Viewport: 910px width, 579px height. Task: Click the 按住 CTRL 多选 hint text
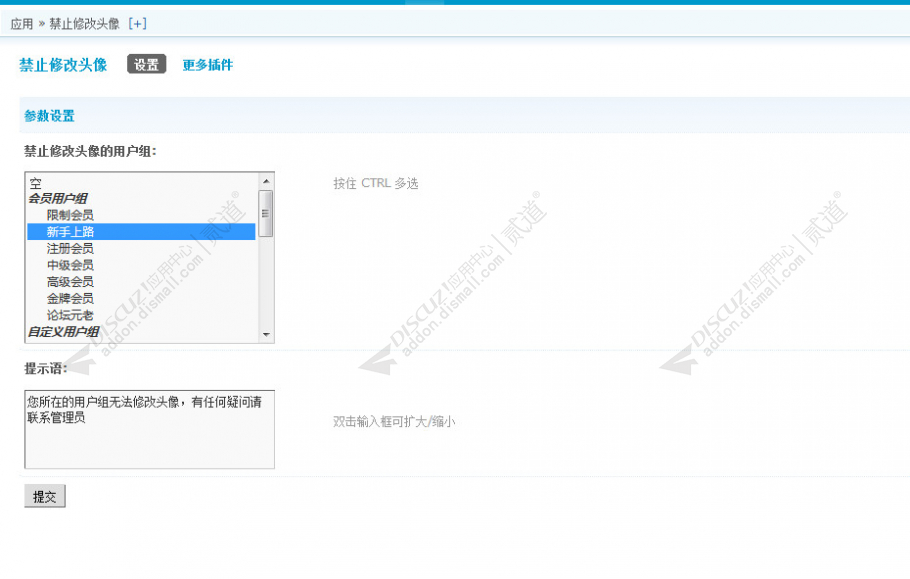(x=375, y=183)
